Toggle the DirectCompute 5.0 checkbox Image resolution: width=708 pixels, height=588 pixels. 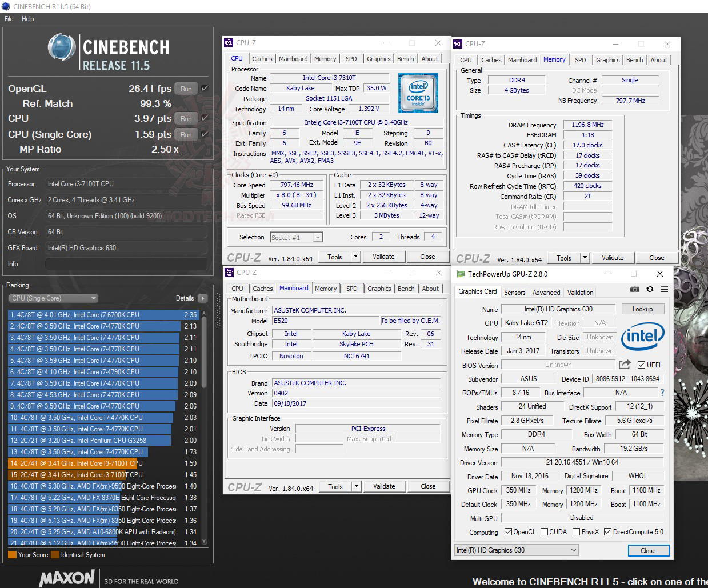pyautogui.click(x=607, y=532)
